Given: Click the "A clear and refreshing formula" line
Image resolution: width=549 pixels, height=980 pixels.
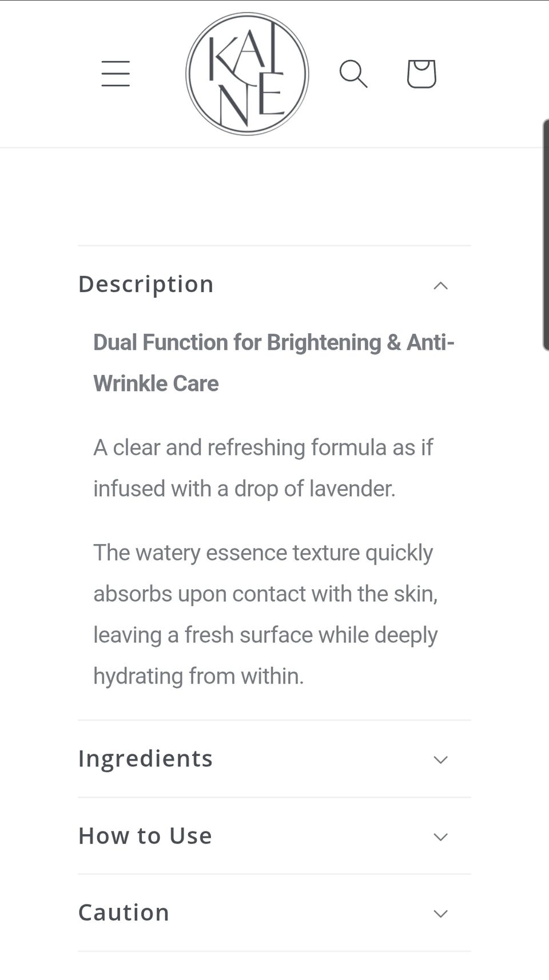Looking at the screenshot, I should (x=263, y=447).
